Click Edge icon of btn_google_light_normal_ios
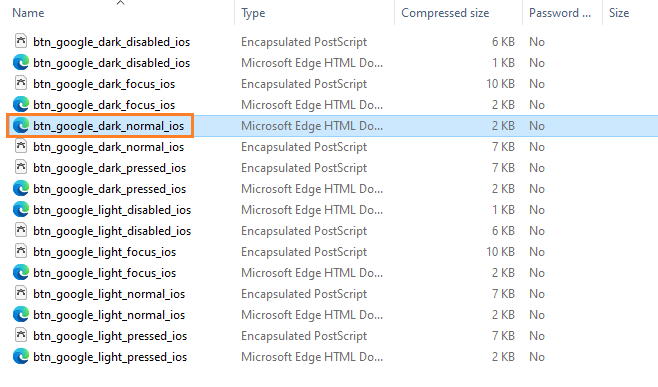The height and width of the screenshot is (387, 658). (21, 314)
